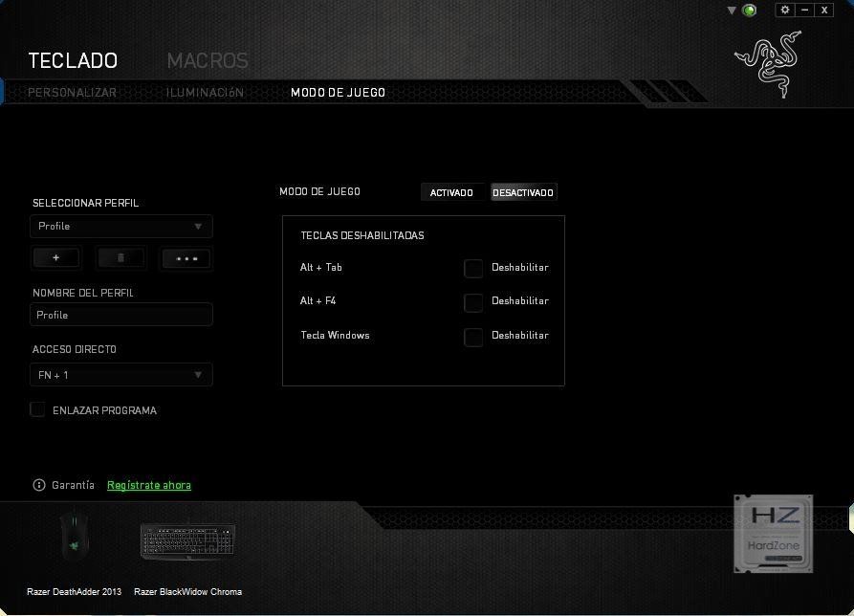Click the Garantía text label
Image resolution: width=854 pixels, height=616 pixels.
pos(73,485)
